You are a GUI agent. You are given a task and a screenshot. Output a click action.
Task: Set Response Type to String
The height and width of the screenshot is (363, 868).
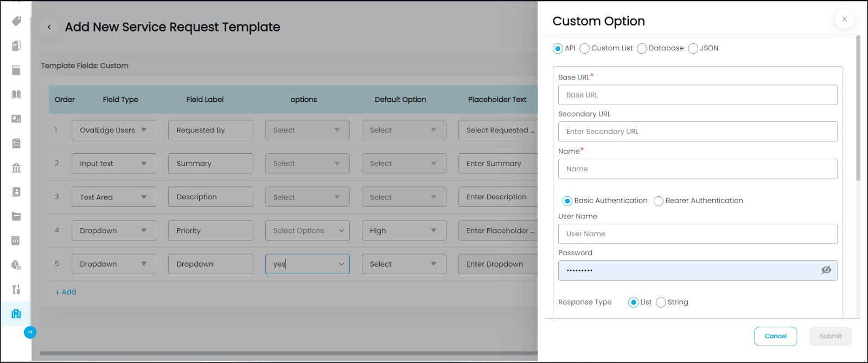coord(661,302)
